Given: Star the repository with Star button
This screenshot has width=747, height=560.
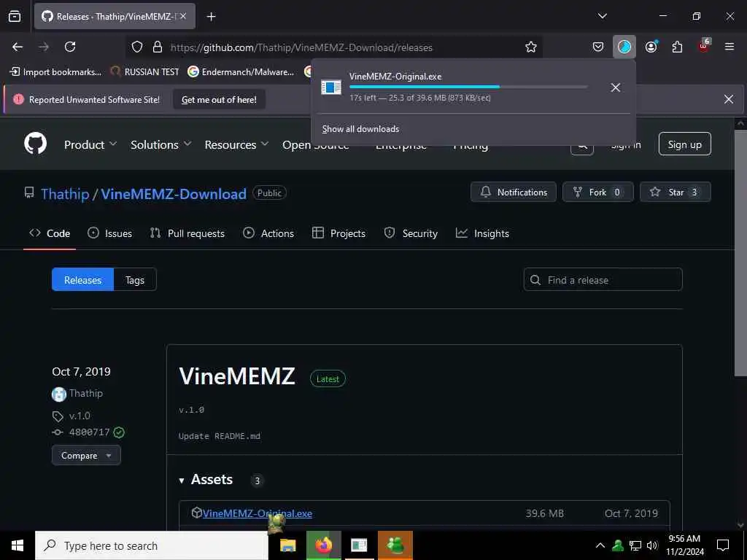Looking at the screenshot, I should pyautogui.click(x=676, y=192).
